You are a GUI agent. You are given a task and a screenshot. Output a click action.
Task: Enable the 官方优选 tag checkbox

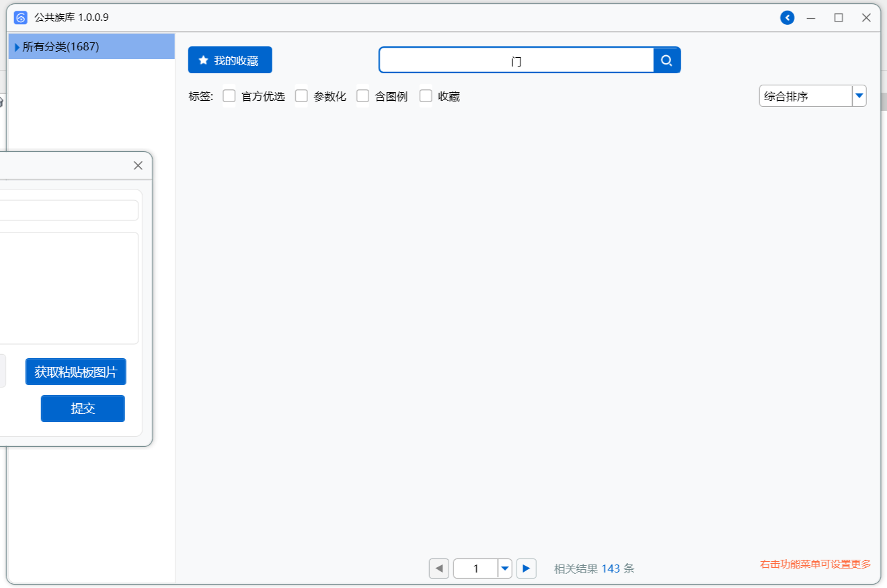229,96
